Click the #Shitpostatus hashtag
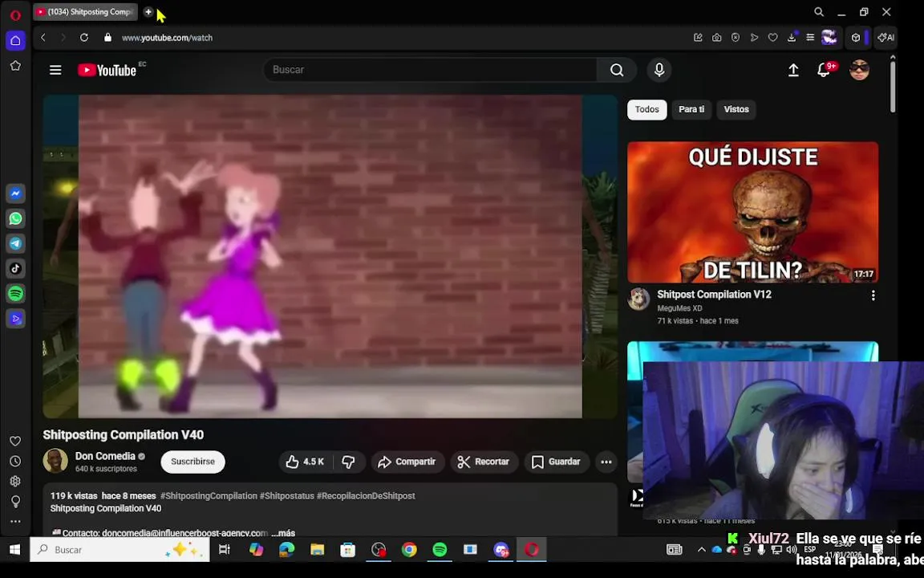The width and height of the screenshot is (924, 578). tap(287, 495)
